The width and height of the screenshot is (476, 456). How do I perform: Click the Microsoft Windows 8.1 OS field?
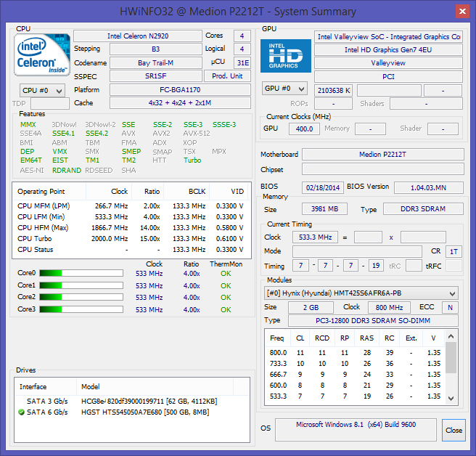pos(356,430)
